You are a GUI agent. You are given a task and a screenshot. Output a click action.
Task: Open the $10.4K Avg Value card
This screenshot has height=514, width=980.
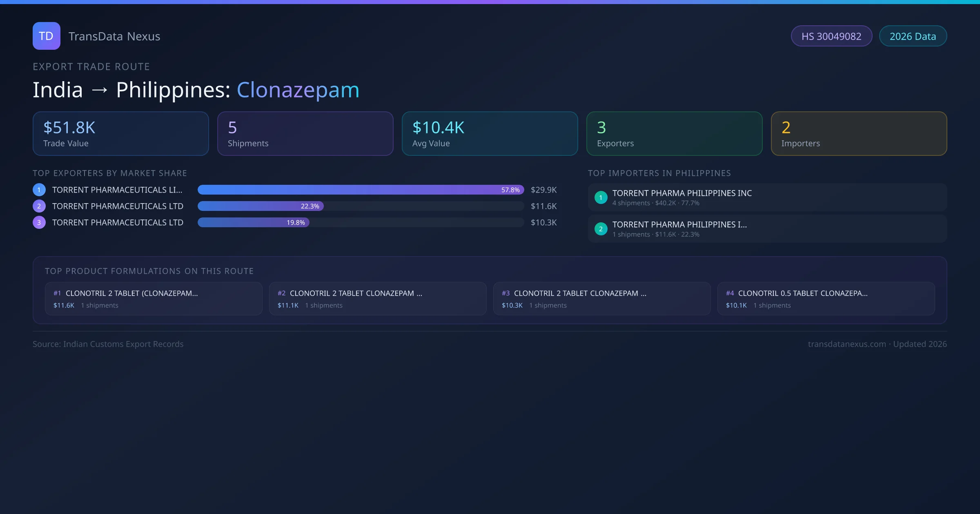(x=490, y=133)
